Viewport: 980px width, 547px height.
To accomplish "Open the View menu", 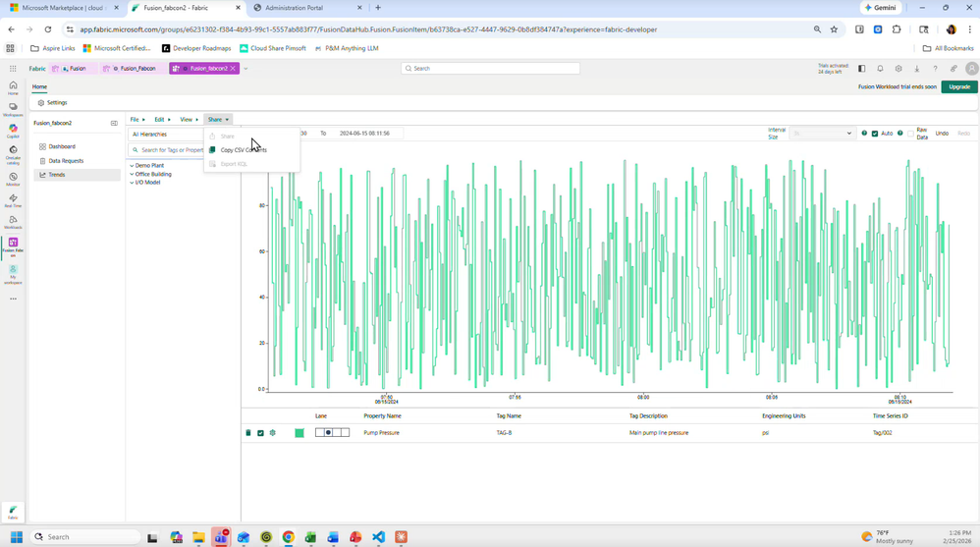I will [189, 120].
